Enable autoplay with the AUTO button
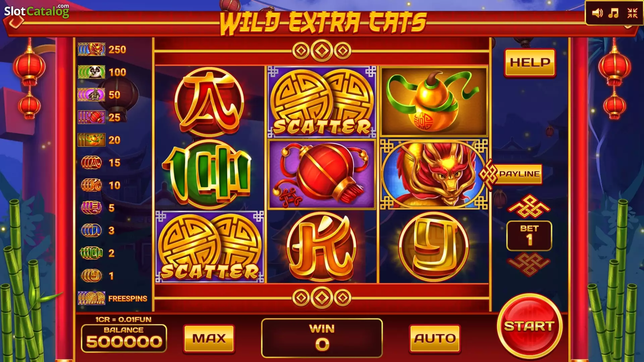 pos(435,339)
